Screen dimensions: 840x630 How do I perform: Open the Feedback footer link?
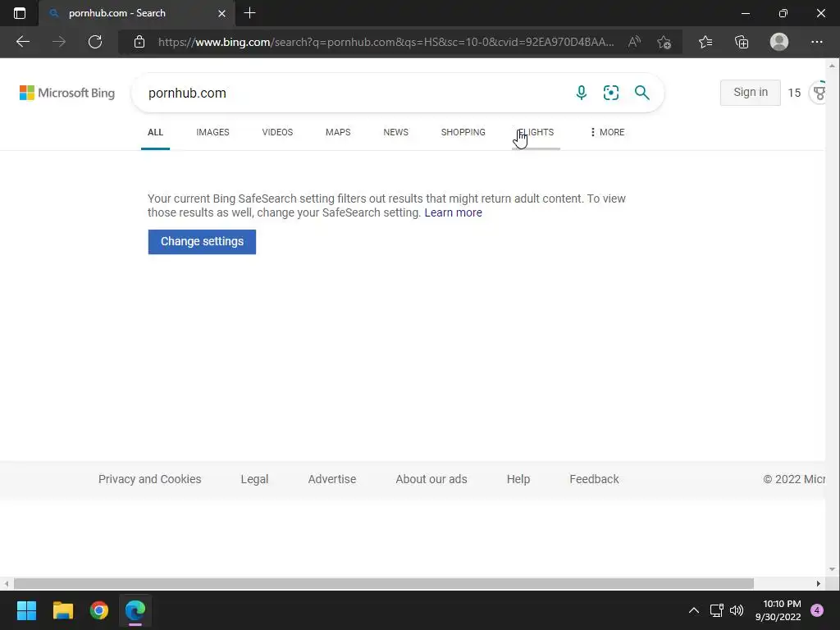594,479
